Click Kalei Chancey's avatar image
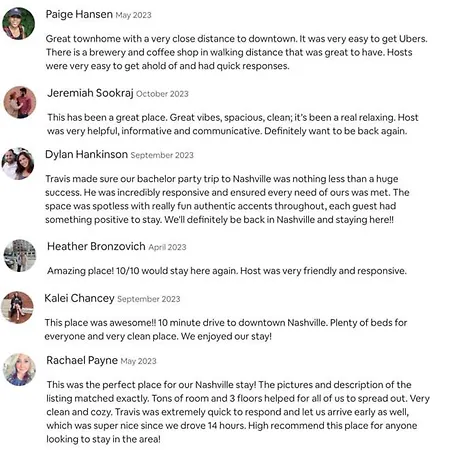 tap(17, 307)
